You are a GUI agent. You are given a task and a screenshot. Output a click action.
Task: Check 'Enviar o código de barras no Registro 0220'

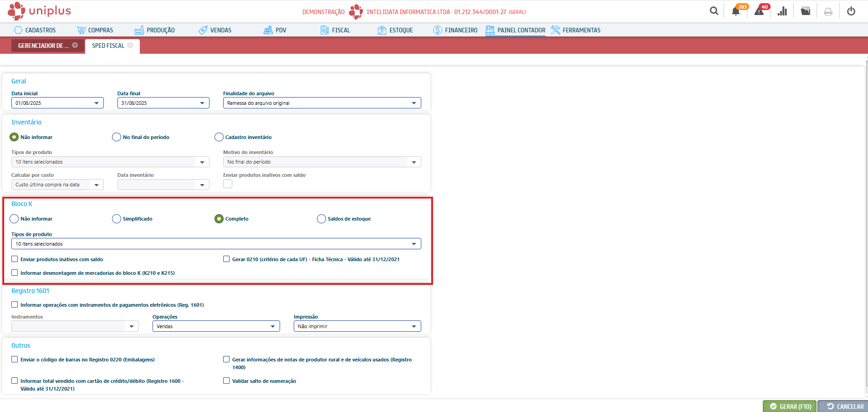pos(15,359)
